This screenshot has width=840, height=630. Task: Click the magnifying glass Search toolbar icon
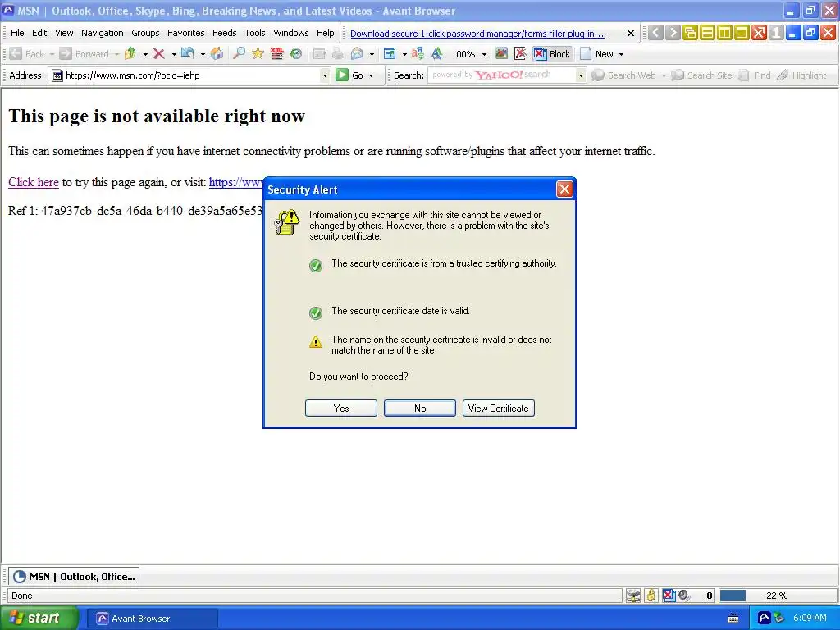[x=239, y=53]
